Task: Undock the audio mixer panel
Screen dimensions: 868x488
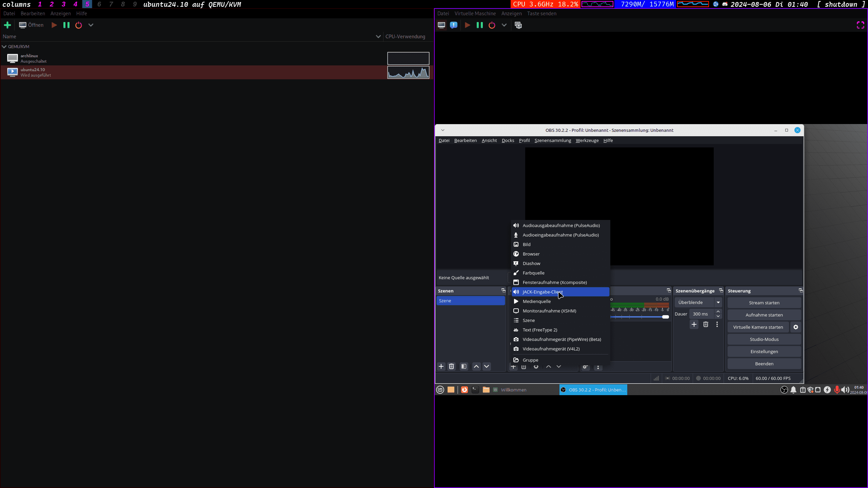Action: (669, 290)
